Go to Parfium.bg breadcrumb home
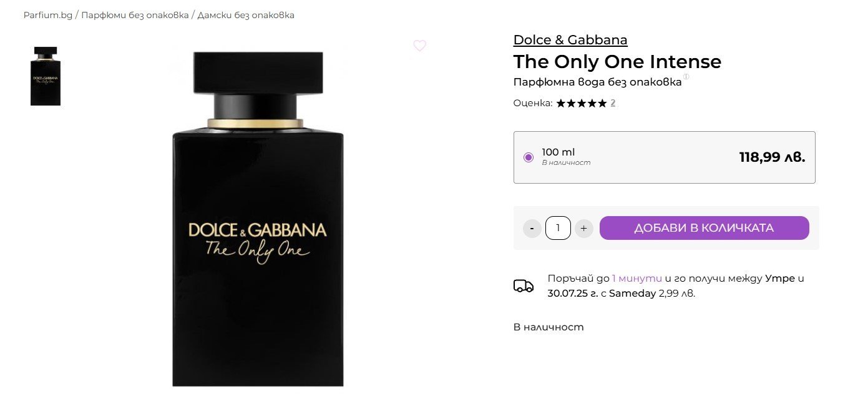The image size is (868, 401). point(48,15)
